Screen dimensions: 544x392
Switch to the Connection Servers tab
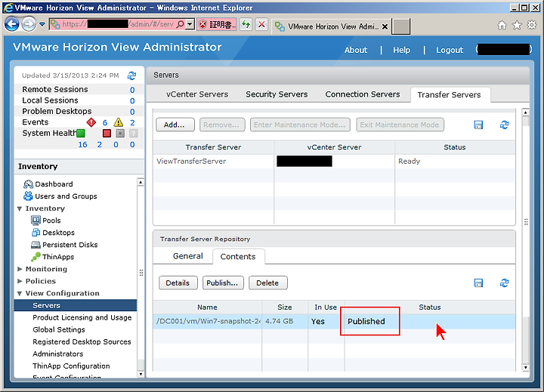(x=363, y=94)
